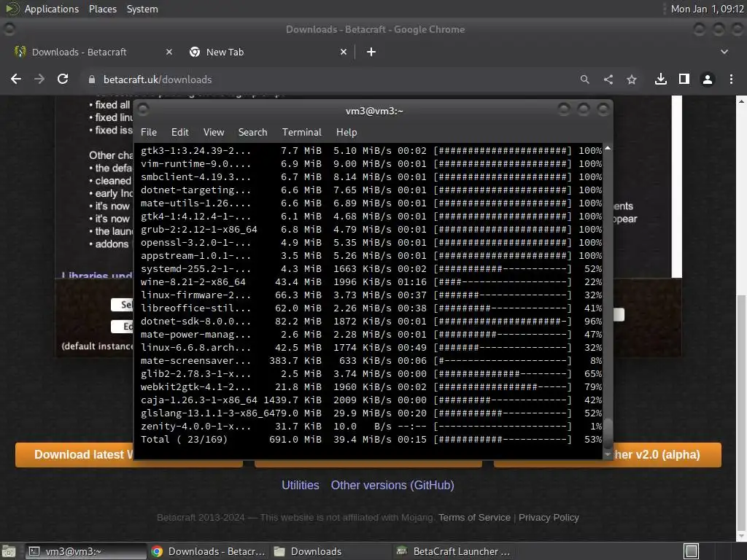747x560 pixels.
Task: Click launcher v2.0 (alpha) orange button
Action: click(667, 455)
